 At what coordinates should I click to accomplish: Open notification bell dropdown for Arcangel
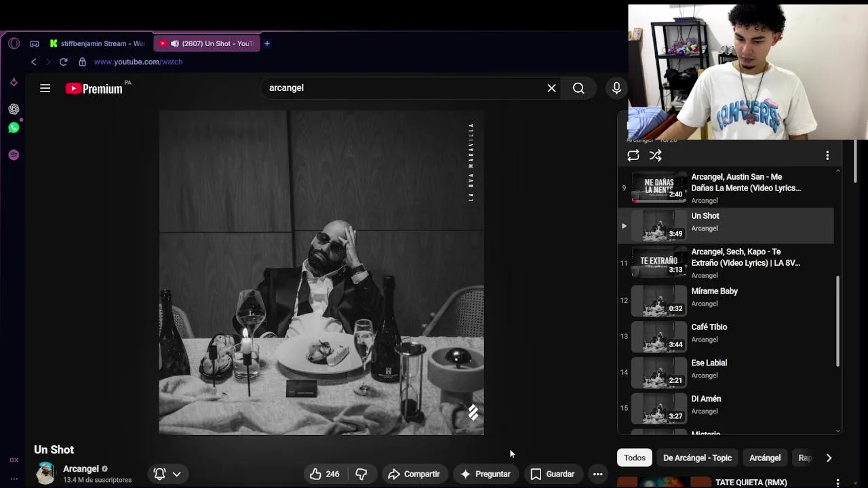167,474
